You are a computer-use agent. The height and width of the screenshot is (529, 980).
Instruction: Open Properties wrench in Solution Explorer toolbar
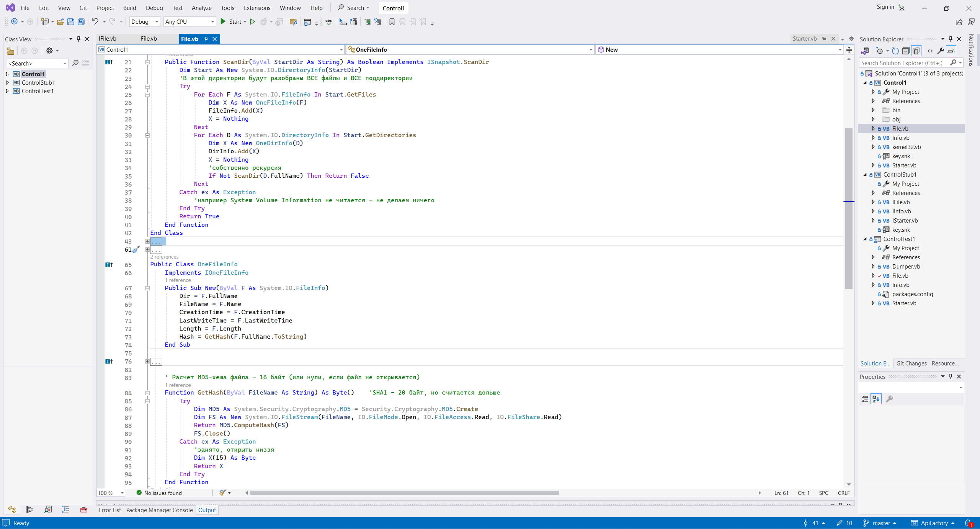tap(941, 51)
